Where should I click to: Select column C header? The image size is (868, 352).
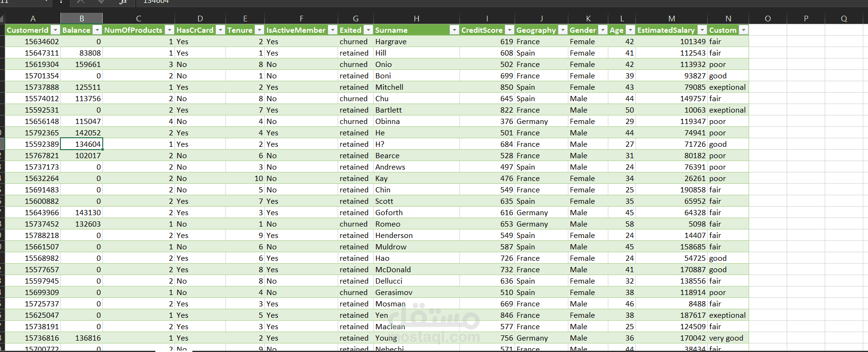point(138,19)
